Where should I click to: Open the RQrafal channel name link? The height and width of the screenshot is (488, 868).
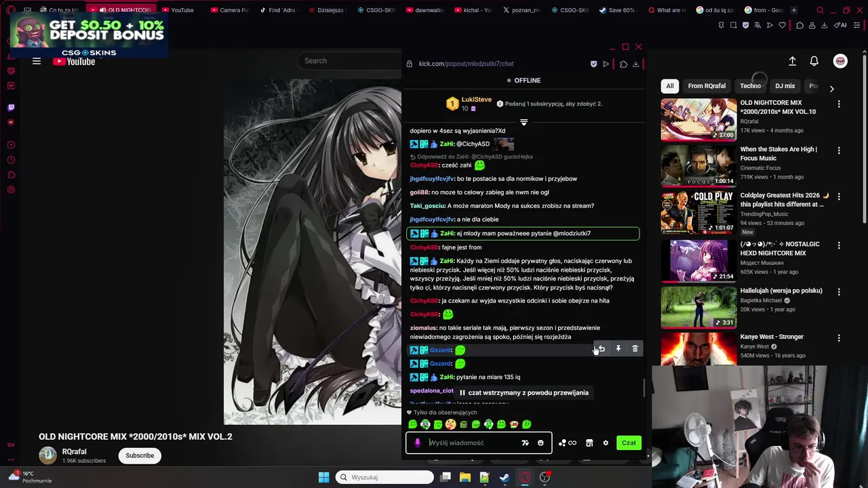pyautogui.click(x=74, y=451)
